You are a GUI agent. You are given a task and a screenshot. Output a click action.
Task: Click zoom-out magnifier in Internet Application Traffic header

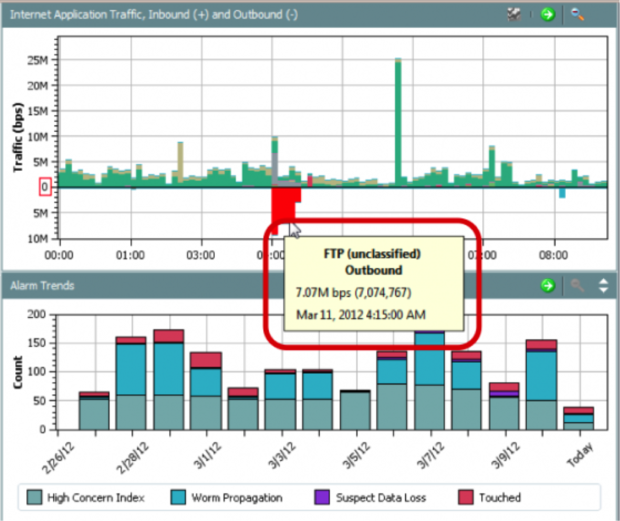coord(577,14)
